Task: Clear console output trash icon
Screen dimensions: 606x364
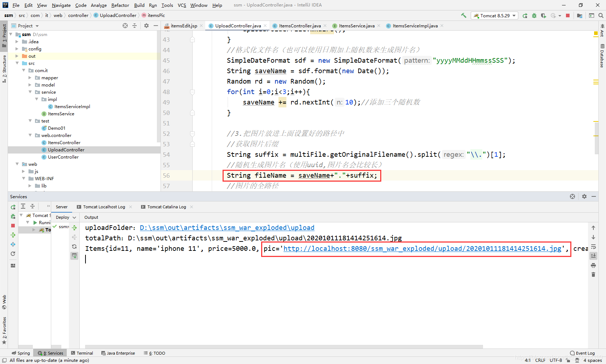Action: pos(593,275)
